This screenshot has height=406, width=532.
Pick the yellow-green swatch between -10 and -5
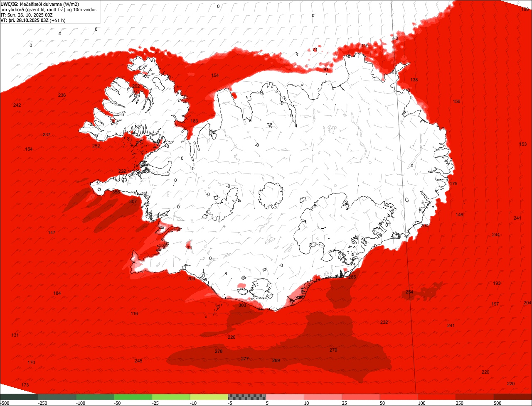click(x=209, y=397)
